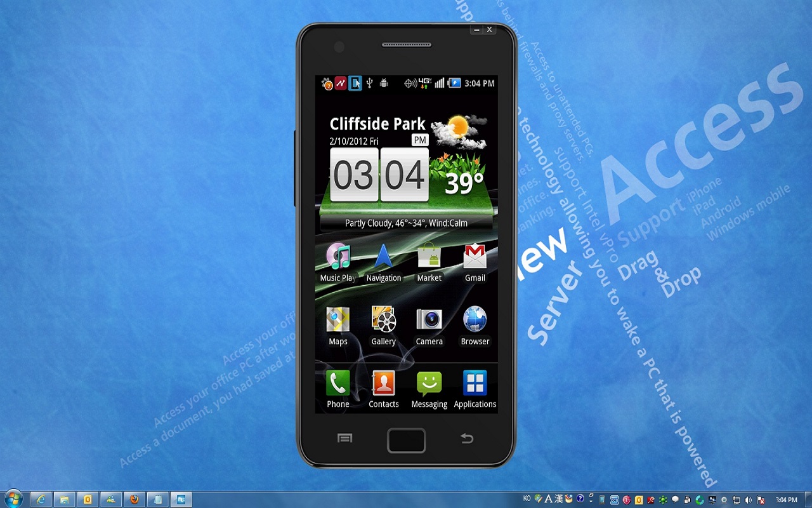
Task: Open the Messaging app
Action: (x=429, y=385)
